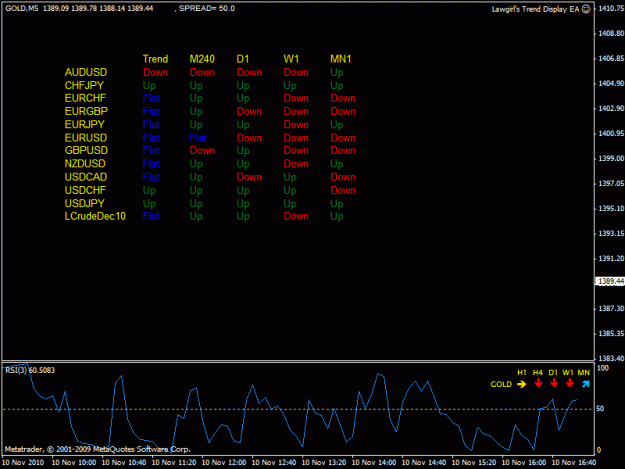Viewport: 625px width, 469px height.
Task: Click the current price marker 1389.44
Action: (x=610, y=281)
